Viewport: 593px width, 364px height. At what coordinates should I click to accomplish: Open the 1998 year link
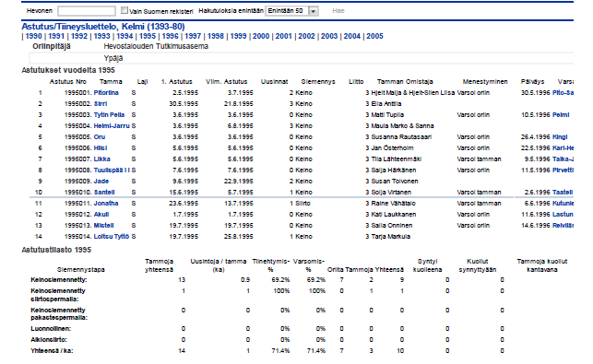click(216, 36)
